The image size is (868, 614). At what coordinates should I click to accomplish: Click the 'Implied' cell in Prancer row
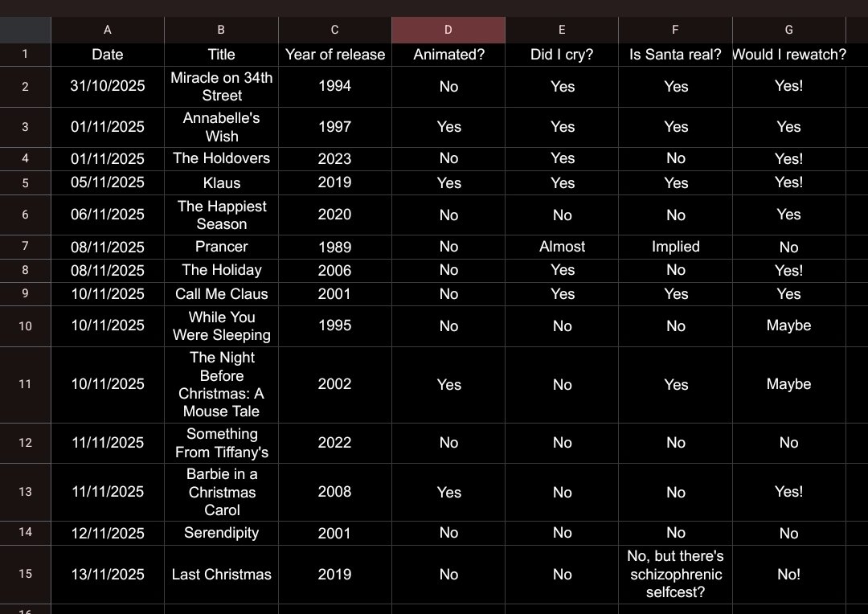tap(675, 247)
